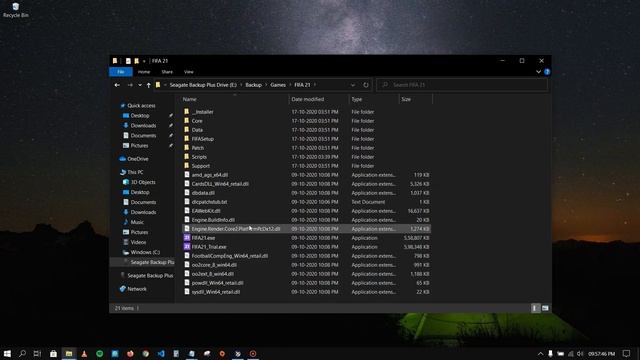Select the Backup breadcrumb segment
The width and height of the screenshot is (640, 360).
tap(253, 85)
